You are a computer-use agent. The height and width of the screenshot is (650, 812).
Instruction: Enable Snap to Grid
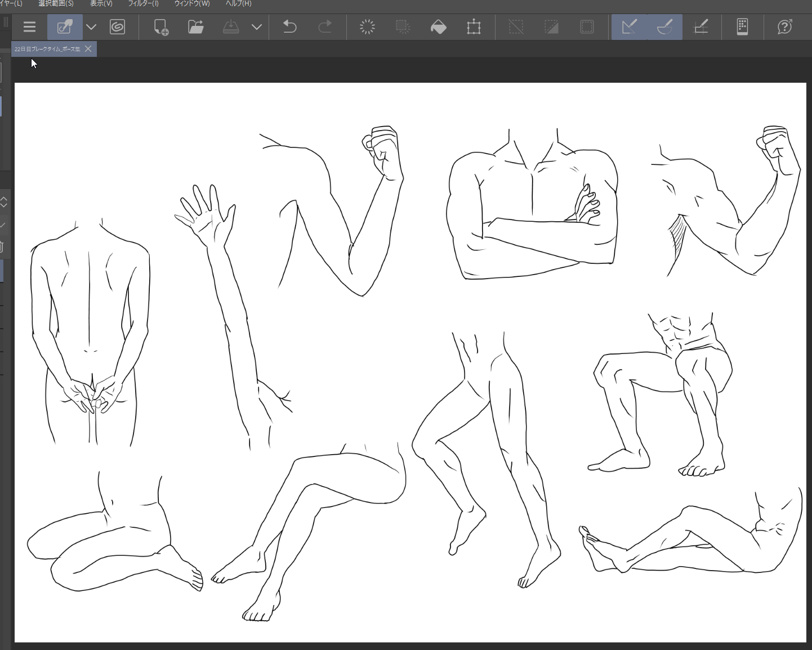(701, 27)
